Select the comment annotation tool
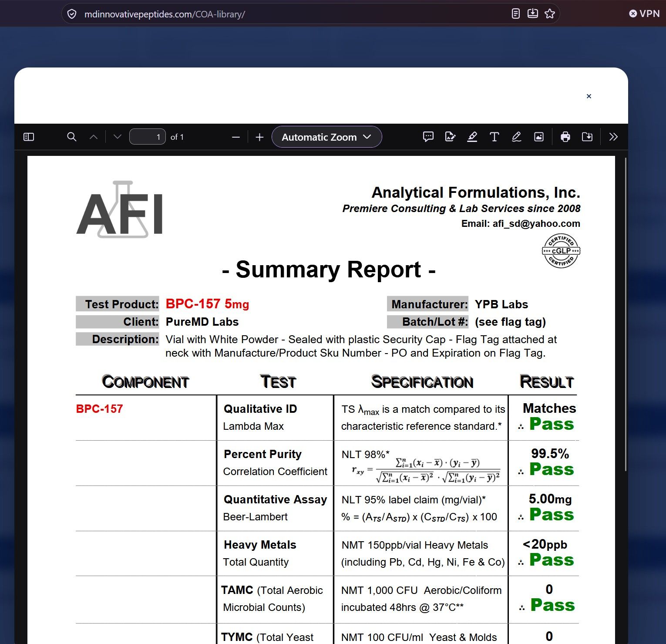Screen dimensions: 666x644 pyautogui.click(x=428, y=137)
